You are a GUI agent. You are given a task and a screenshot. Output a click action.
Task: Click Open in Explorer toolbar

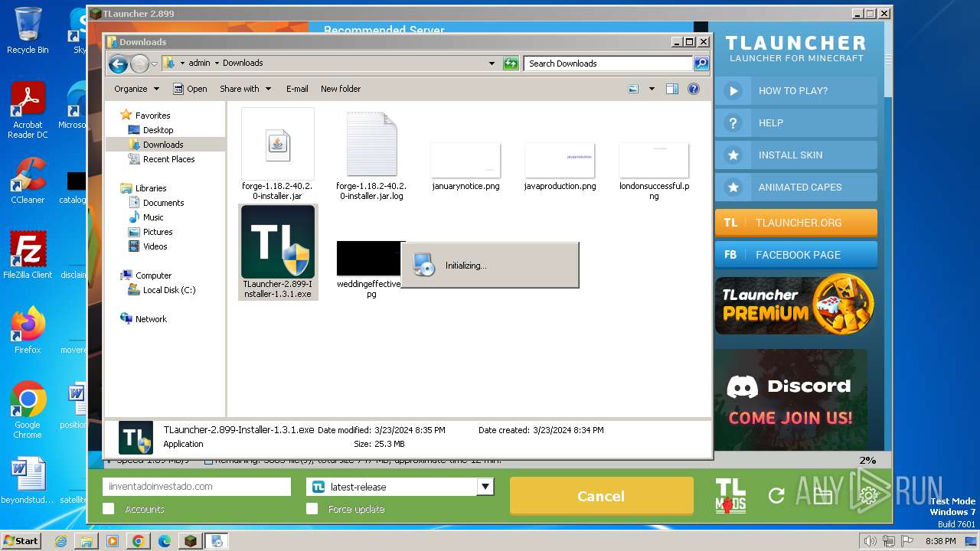(x=191, y=89)
